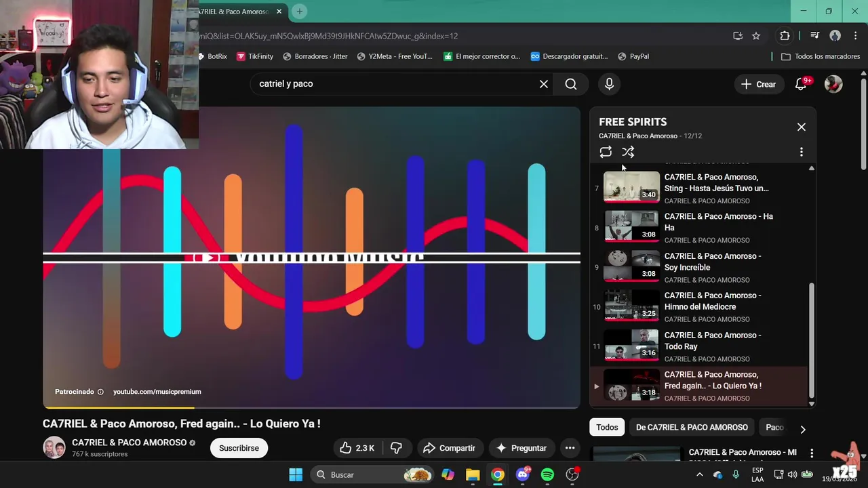Dislike the video
Viewport: 868px width, 488px height.
pos(397,448)
